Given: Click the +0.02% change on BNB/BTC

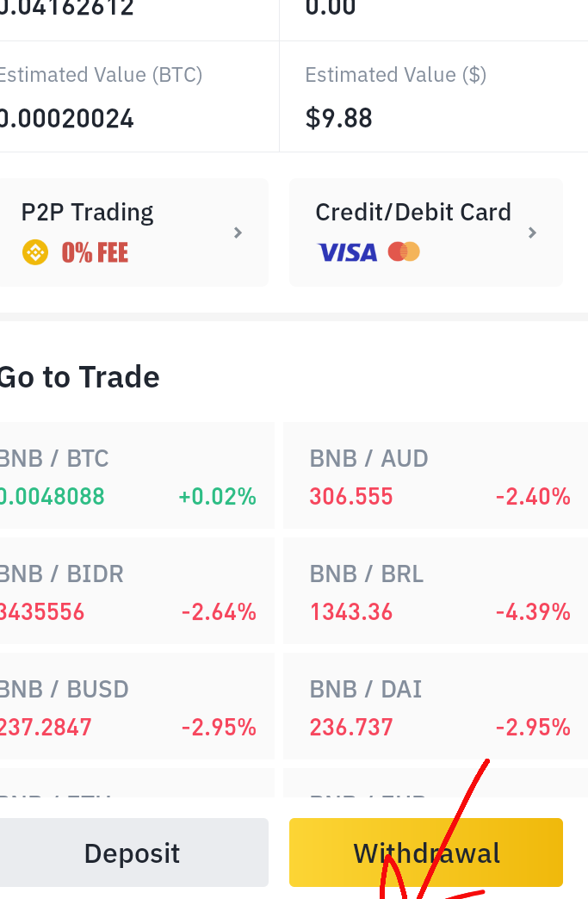Looking at the screenshot, I should point(217,497).
